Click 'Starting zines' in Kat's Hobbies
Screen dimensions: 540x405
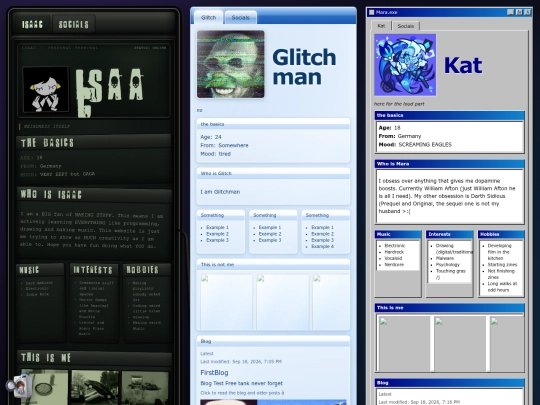(x=502, y=265)
